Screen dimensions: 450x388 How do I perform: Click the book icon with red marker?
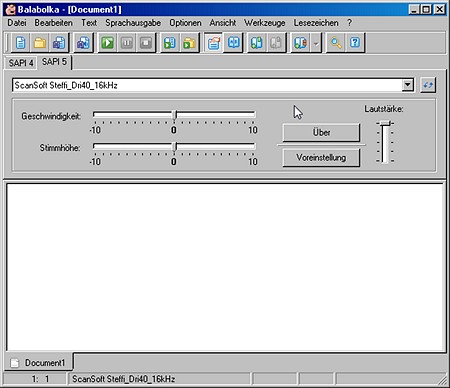point(300,43)
